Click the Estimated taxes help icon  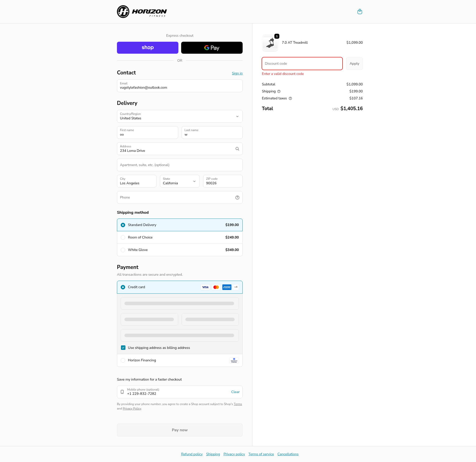[x=290, y=98]
